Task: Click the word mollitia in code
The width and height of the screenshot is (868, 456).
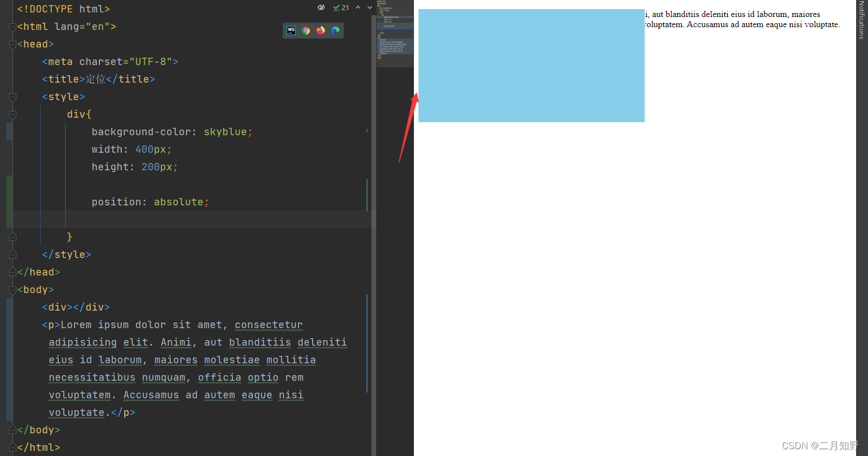Action: click(291, 360)
